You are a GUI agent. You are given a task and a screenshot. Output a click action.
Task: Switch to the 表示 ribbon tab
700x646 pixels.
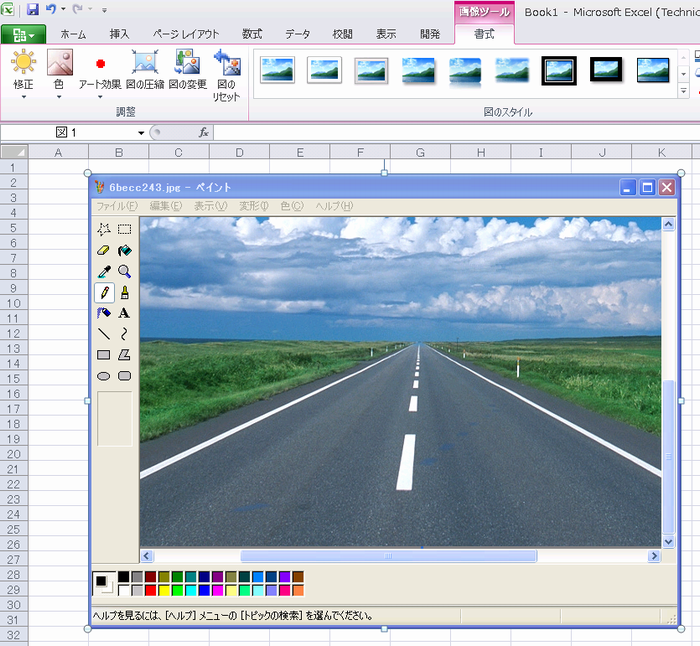click(x=386, y=34)
